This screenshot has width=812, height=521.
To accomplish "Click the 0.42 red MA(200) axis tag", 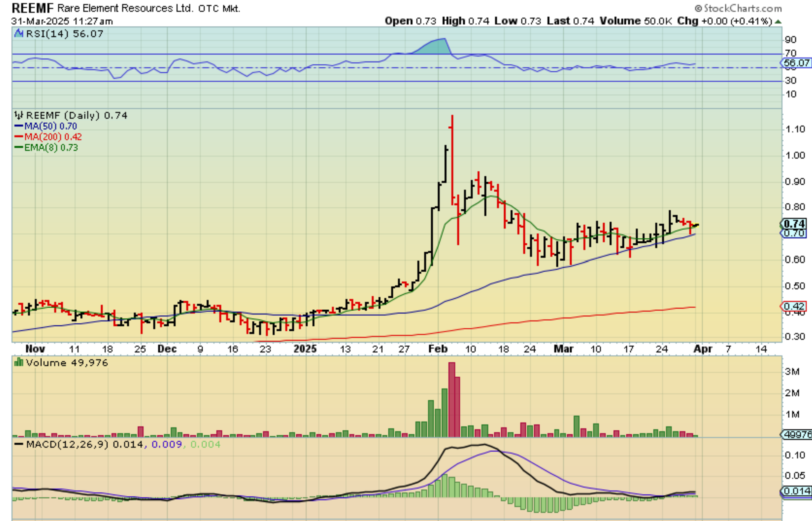I will (x=794, y=306).
